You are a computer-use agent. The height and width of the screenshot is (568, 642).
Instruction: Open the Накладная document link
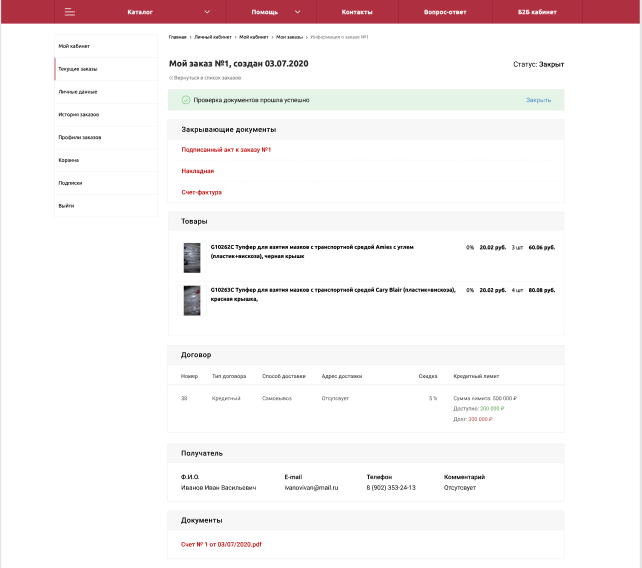(x=197, y=171)
